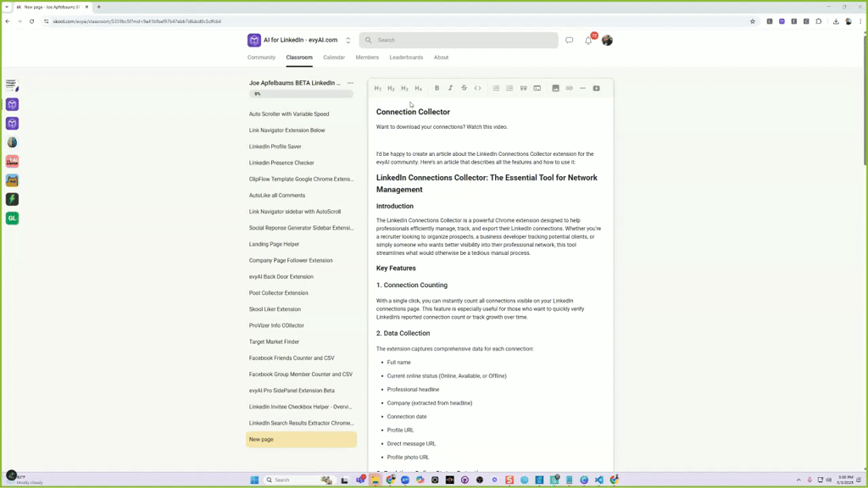Open Post Collector Extension lesson

tap(278, 293)
